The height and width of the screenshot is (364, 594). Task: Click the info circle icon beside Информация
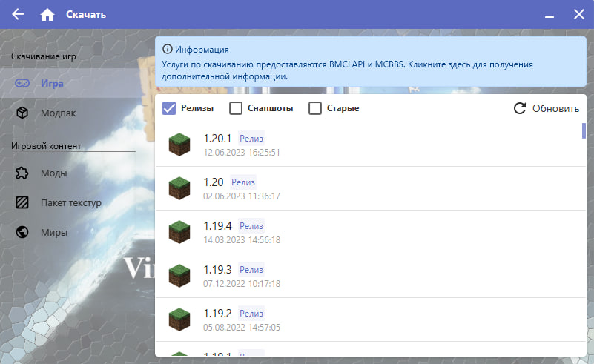(x=167, y=49)
